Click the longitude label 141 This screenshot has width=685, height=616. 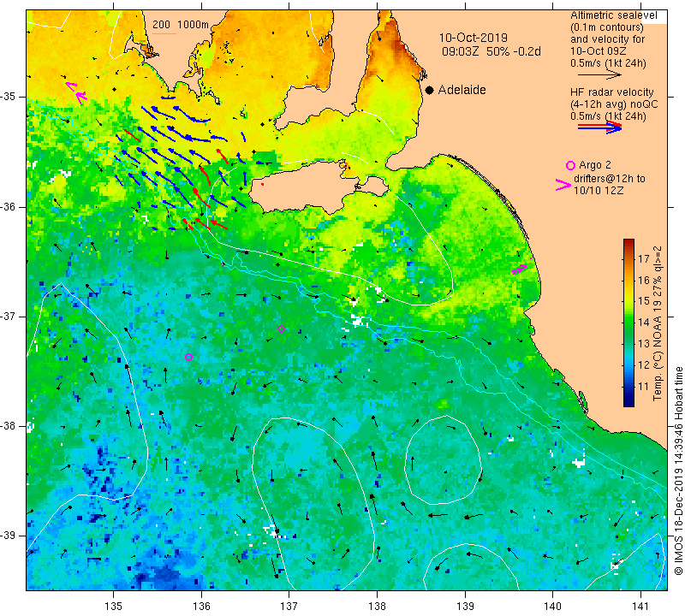coord(640,606)
